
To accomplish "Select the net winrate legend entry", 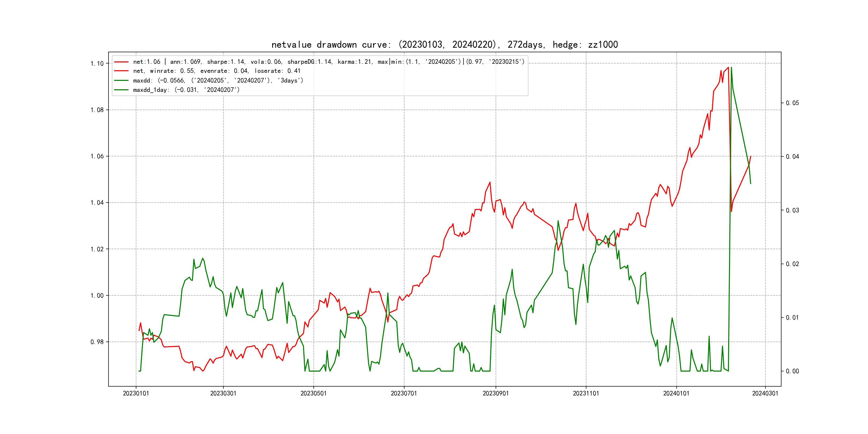I will (216, 71).
